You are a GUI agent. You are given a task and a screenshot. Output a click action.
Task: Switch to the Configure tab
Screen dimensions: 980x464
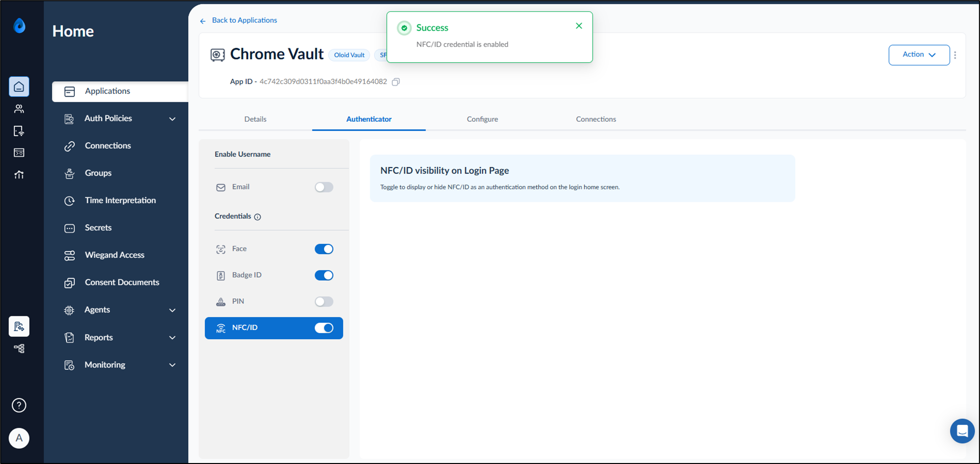tap(482, 119)
